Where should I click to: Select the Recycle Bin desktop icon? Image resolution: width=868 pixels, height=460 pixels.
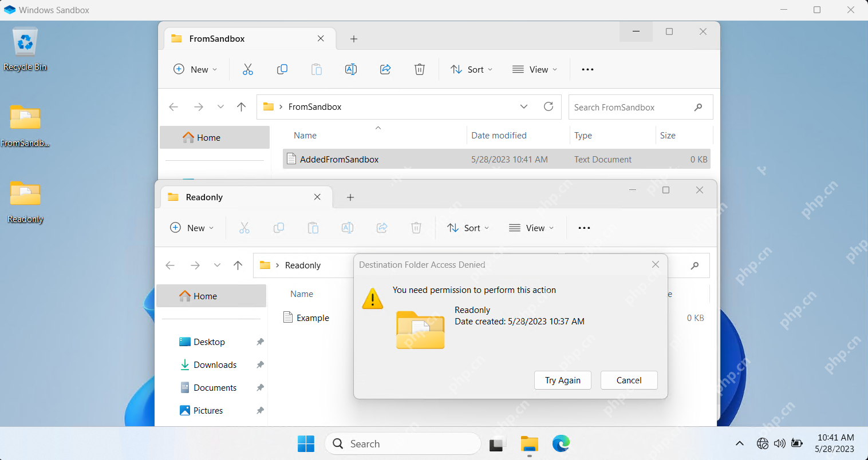(x=25, y=50)
